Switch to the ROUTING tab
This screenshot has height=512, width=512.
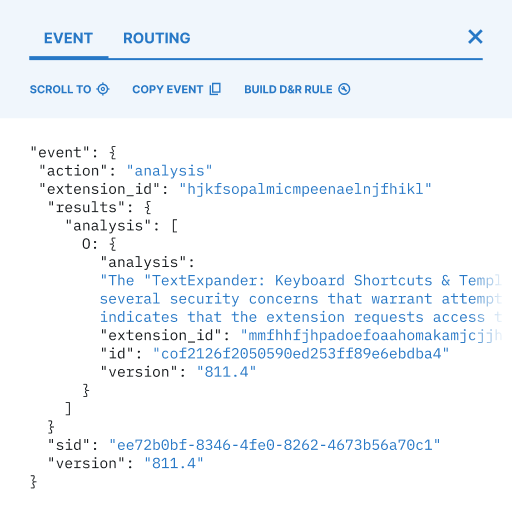tap(157, 38)
